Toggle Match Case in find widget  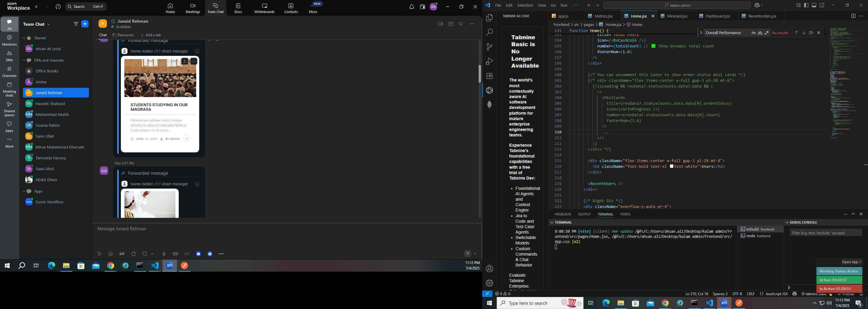tap(753, 33)
